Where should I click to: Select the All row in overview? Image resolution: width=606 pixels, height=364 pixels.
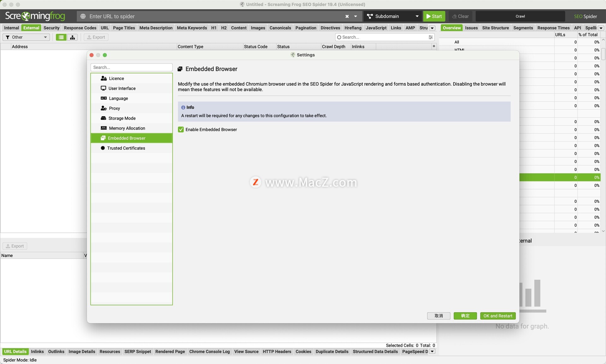[520, 42]
